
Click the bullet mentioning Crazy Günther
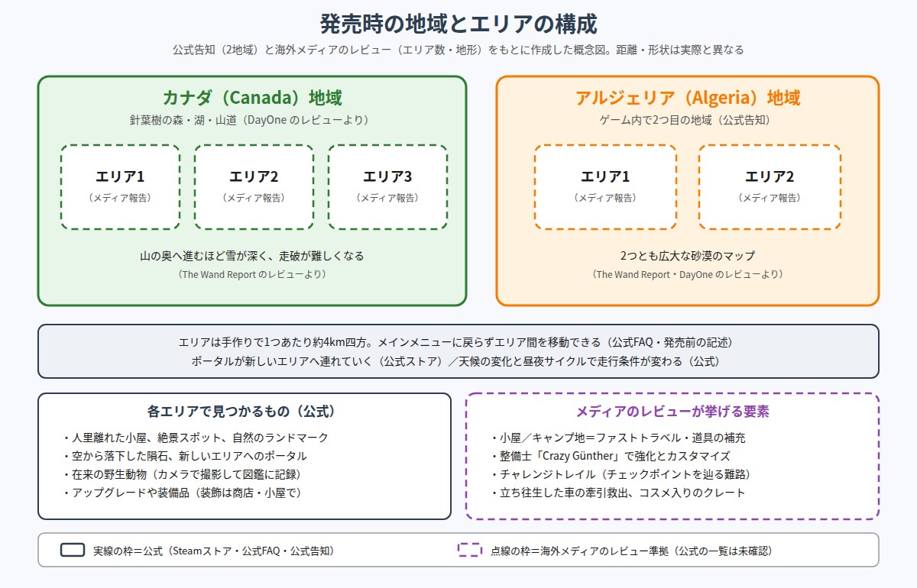(611, 456)
